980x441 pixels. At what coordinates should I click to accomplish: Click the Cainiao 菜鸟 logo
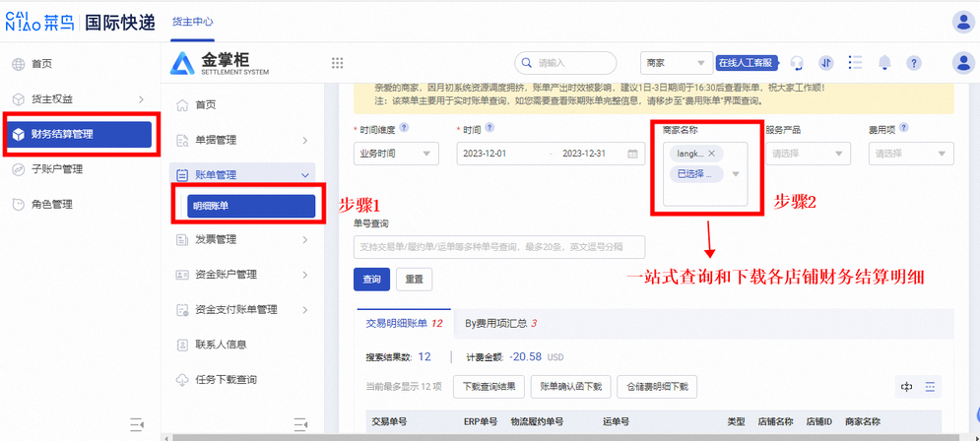pos(38,22)
